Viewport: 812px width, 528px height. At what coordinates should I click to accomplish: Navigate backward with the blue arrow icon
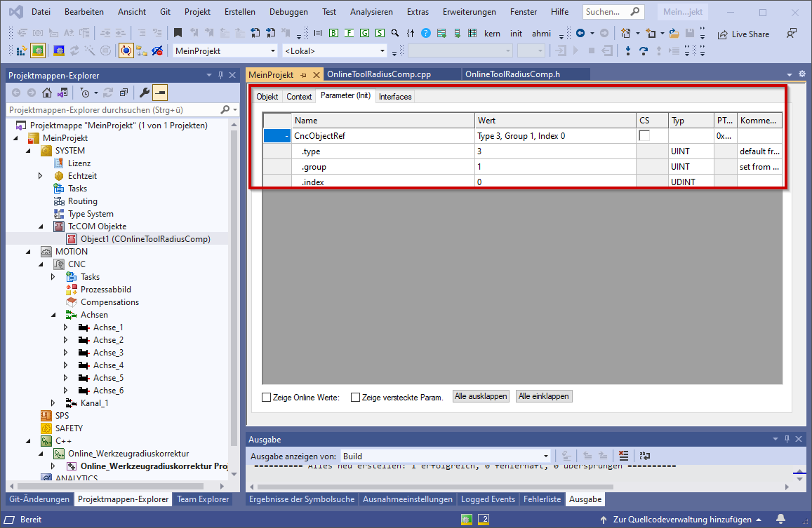(580, 33)
